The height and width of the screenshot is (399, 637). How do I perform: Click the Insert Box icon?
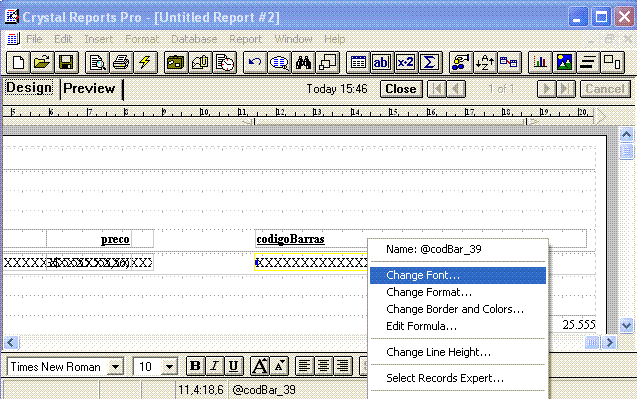[x=612, y=63]
